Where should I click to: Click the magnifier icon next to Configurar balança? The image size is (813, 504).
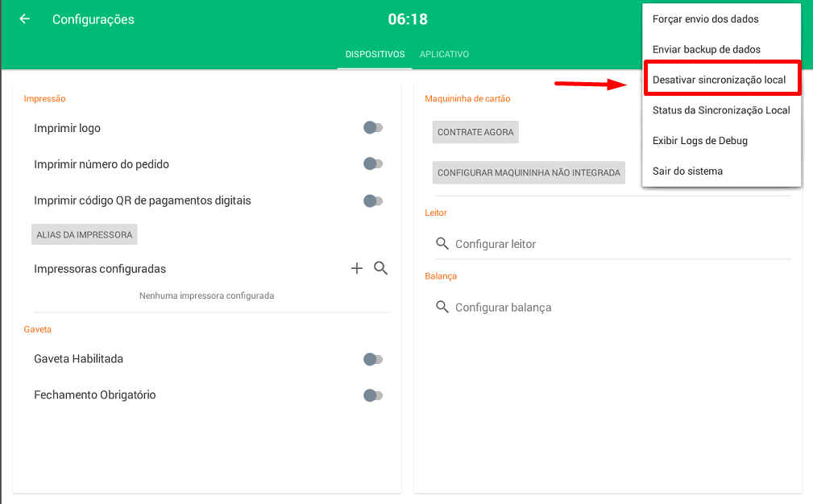pyautogui.click(x=442, y=308)
